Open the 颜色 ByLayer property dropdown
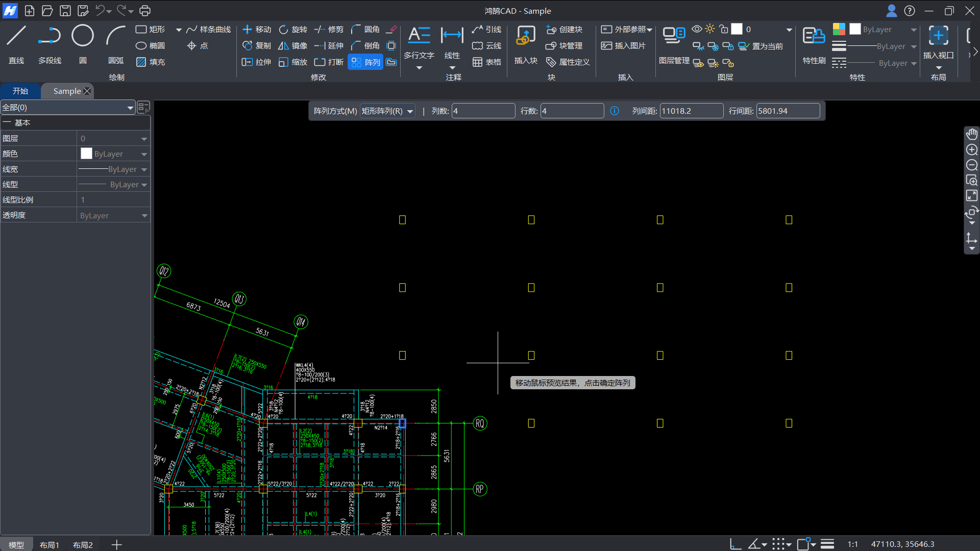 (144, 154)
